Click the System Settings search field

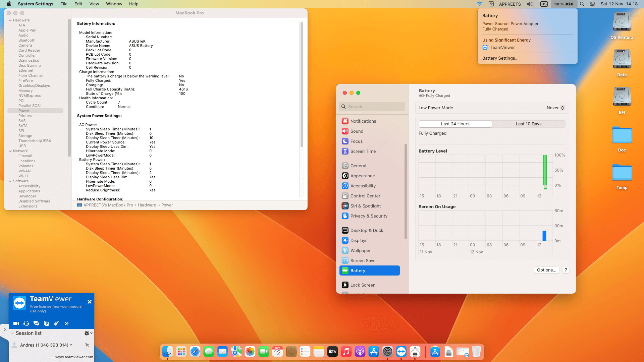(x=372, y=107)
